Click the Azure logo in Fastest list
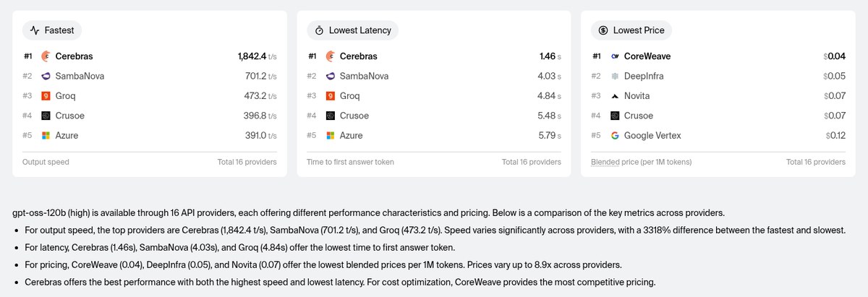868x297 pixels. click(46, 135)
